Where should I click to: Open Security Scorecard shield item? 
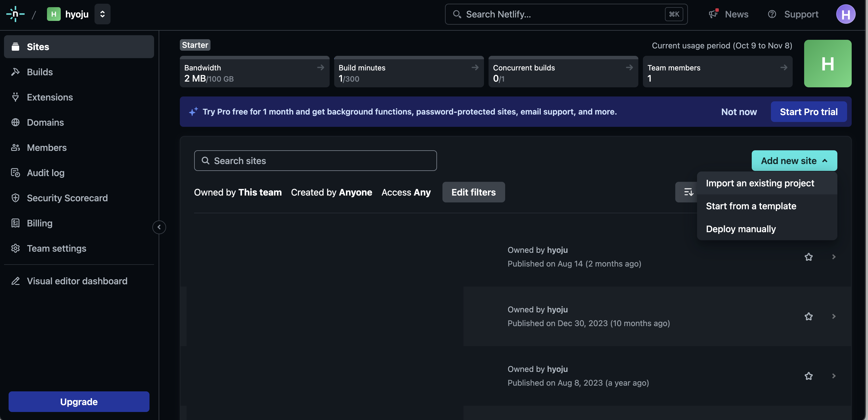[15, 198]
